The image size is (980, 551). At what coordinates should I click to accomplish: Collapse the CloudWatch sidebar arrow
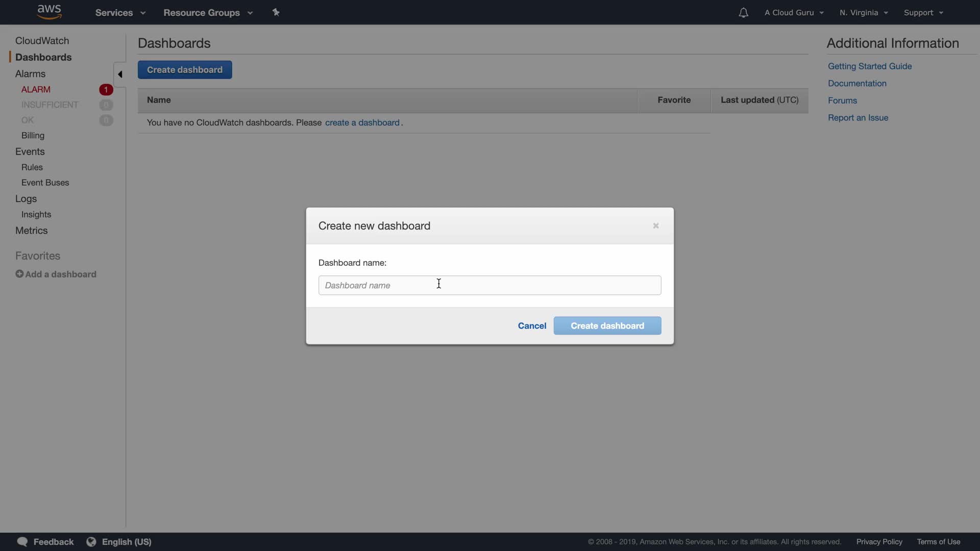[x=120, y=74]
